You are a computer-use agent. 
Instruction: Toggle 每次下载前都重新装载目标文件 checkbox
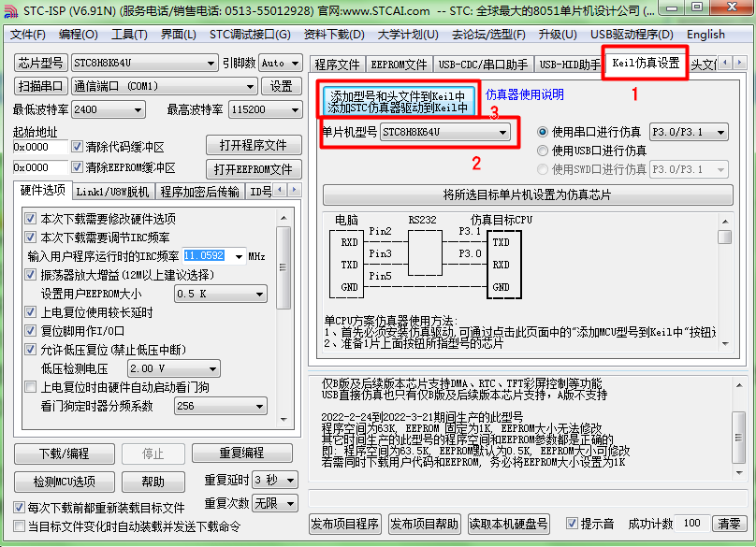19,508
